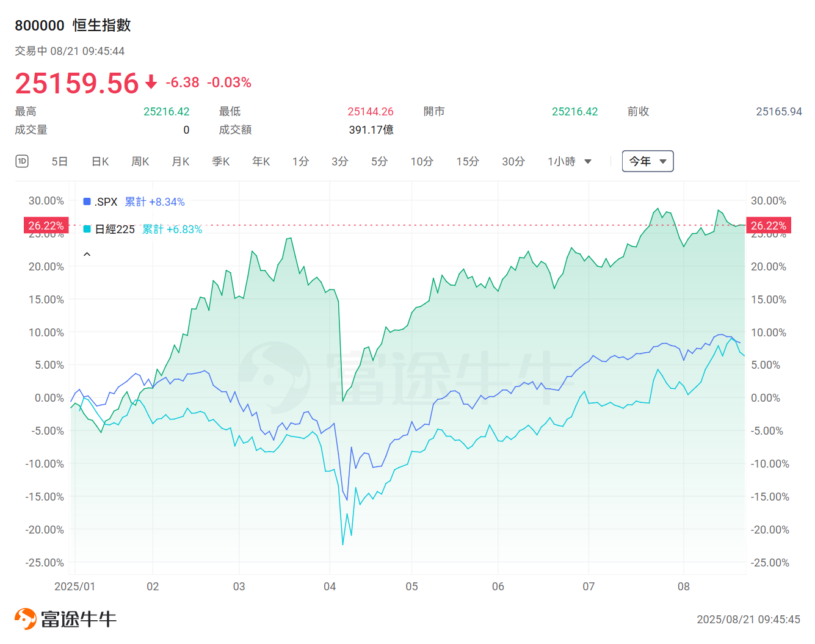815x644 pixels.
Task: Select the 5日 five-day view
Action: point(59,161)
